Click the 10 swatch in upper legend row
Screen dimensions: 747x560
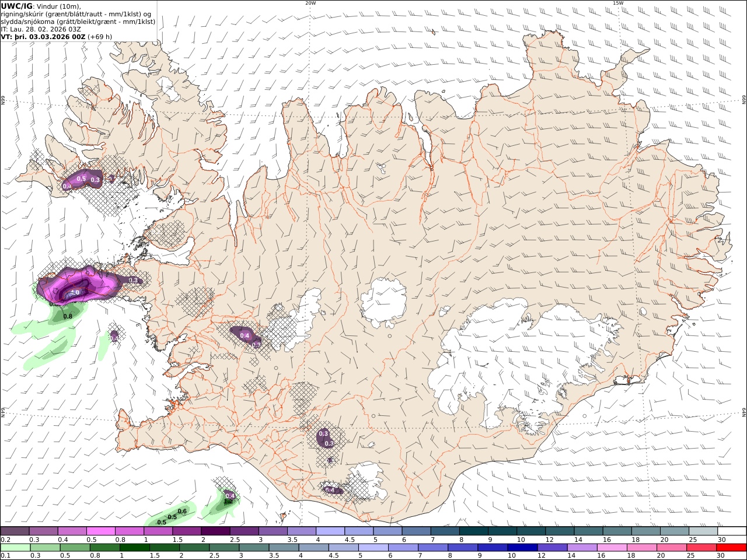[x=530, y=531]
